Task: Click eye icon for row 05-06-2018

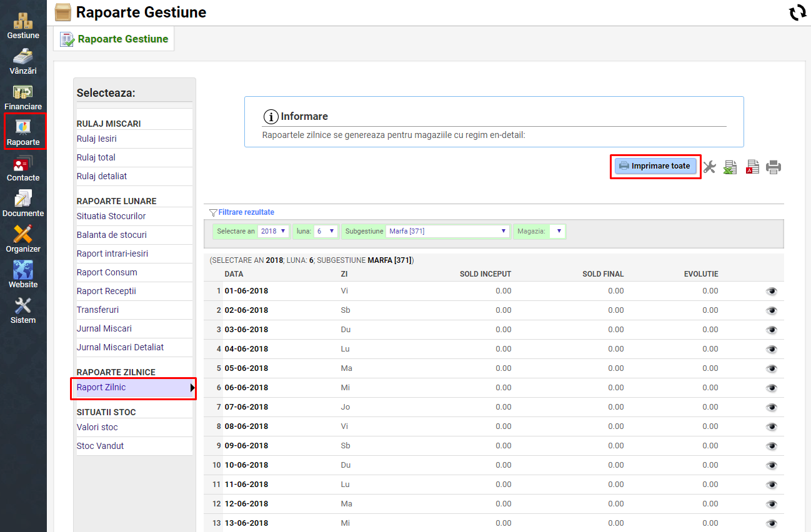Action: click(772, 368)
